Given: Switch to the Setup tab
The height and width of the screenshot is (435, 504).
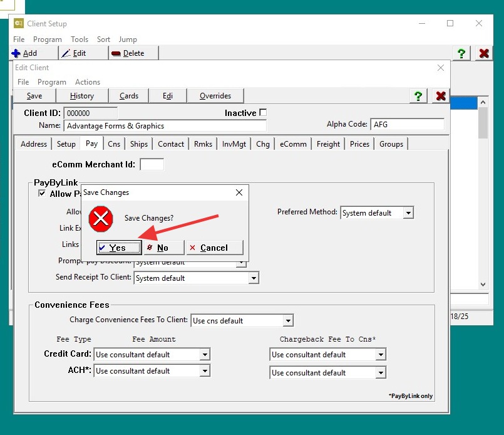Looking at the screenshot, I should (66, 144).
